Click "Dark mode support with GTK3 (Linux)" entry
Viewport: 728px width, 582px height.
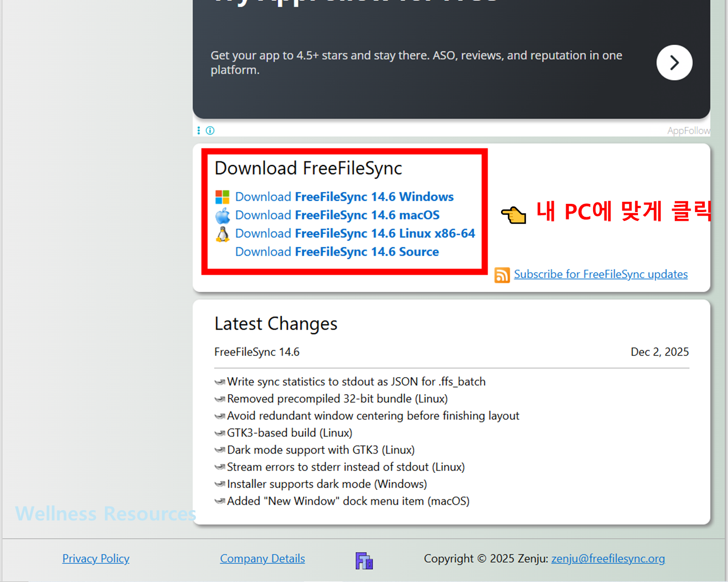[321, 450]
